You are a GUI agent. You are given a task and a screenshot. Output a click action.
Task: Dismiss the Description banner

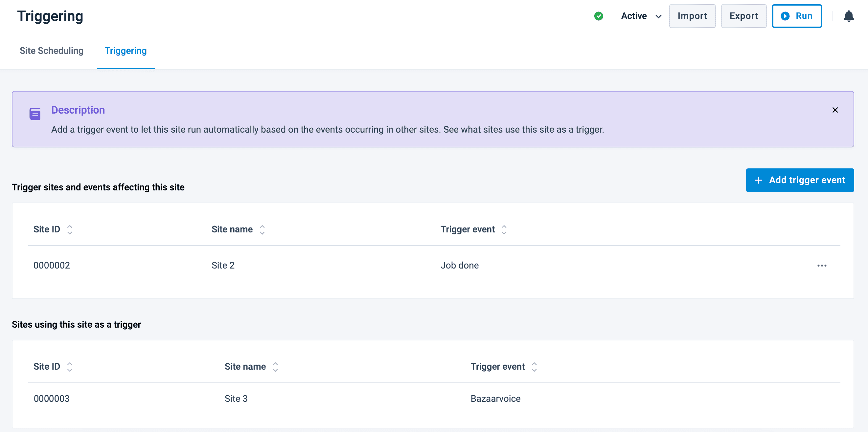pos(834,110)
